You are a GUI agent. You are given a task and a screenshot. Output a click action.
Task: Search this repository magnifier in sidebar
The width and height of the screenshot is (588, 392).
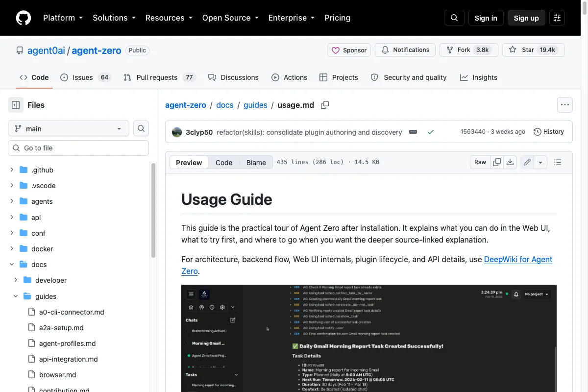141,128
